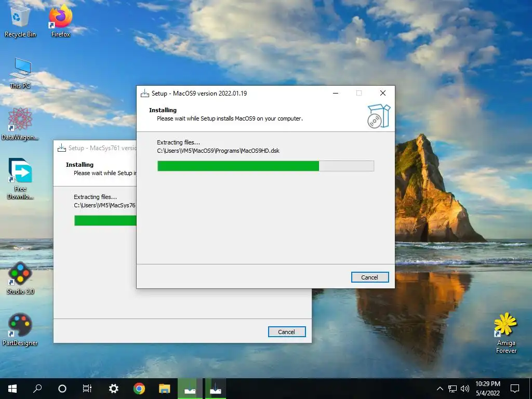The image size is (532, 399).
Task: Open the network status tray icon
Action: click(453, 389)
